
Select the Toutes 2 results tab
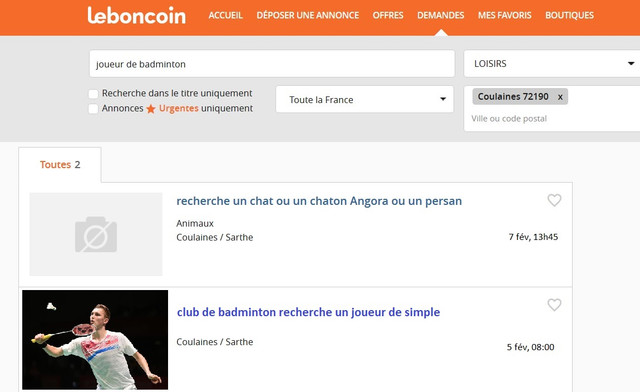coord(60,165)
